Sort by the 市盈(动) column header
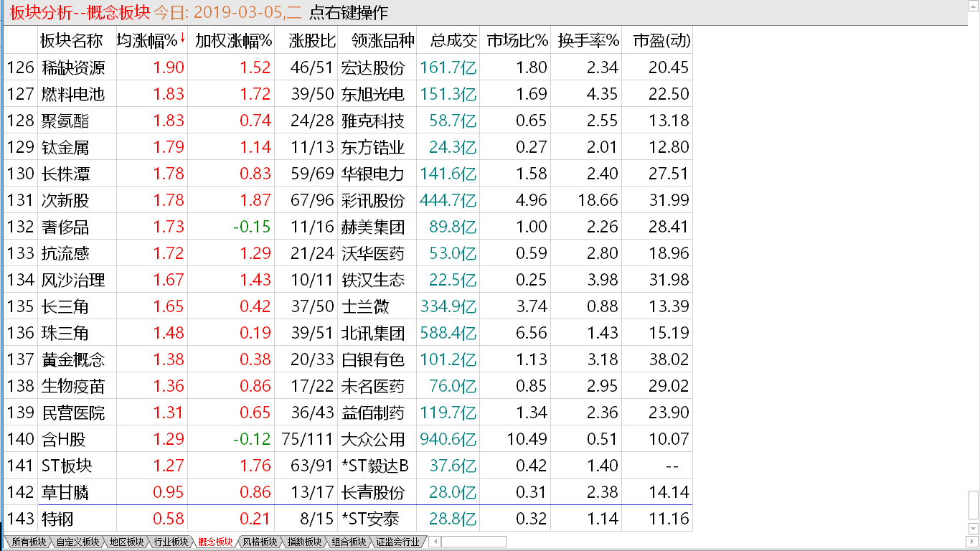 click(661, 40)
